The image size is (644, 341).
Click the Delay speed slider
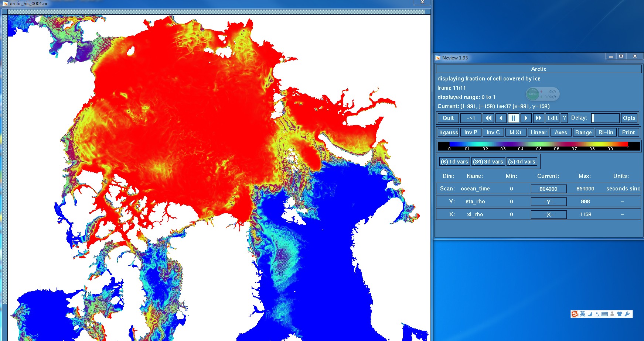tap(605, 118)
